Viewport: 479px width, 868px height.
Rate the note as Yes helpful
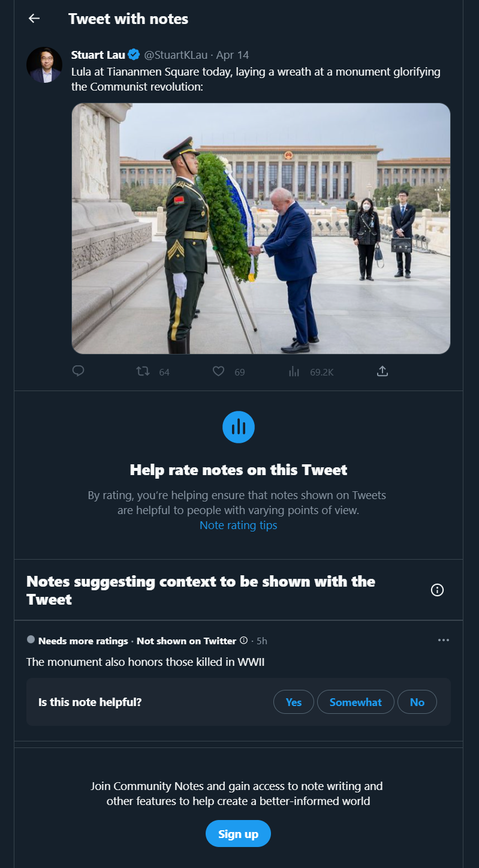pyautogui.click(x=294, y=702)
